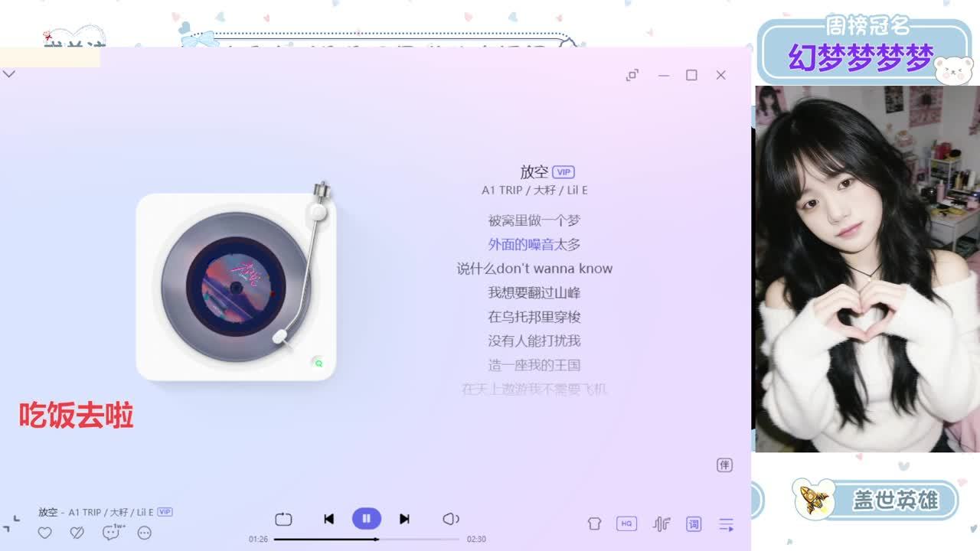Toggle the 伴 accompaniment mode button

[x=724, y=465]
